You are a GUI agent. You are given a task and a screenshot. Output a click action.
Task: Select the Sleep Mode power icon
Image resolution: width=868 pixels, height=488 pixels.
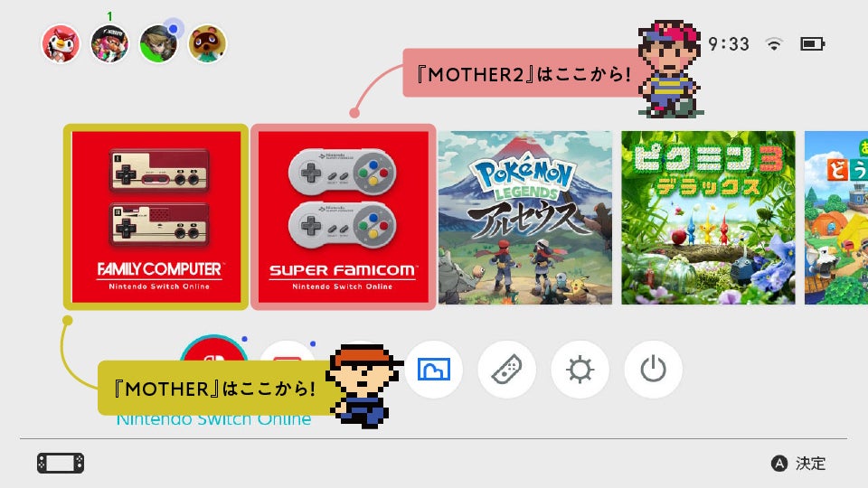653,369
